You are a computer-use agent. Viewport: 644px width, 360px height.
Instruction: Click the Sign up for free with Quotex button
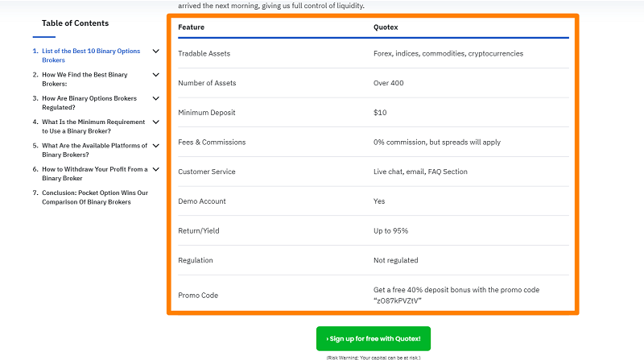click(374, 338)
